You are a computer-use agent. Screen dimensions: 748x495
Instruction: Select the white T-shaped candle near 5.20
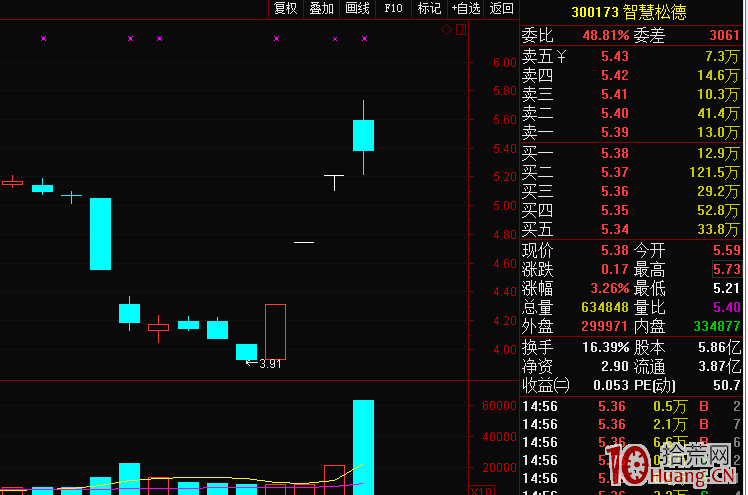[334, 183]
